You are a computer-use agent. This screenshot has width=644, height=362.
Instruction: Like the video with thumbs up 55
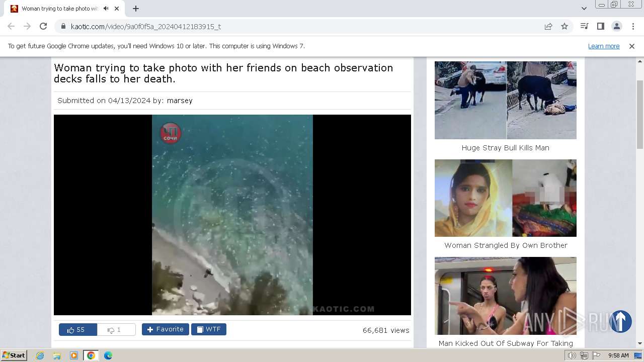[x=78, y=330]
